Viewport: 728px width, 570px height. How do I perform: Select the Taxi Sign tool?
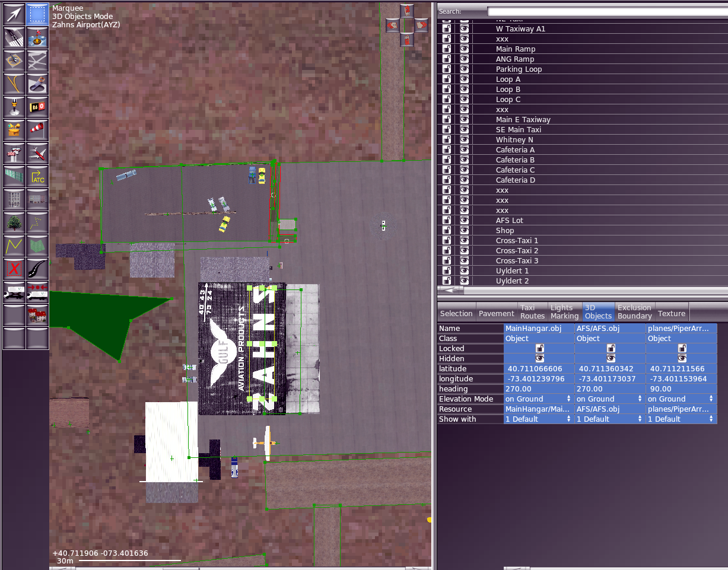[x=37, y=107]
